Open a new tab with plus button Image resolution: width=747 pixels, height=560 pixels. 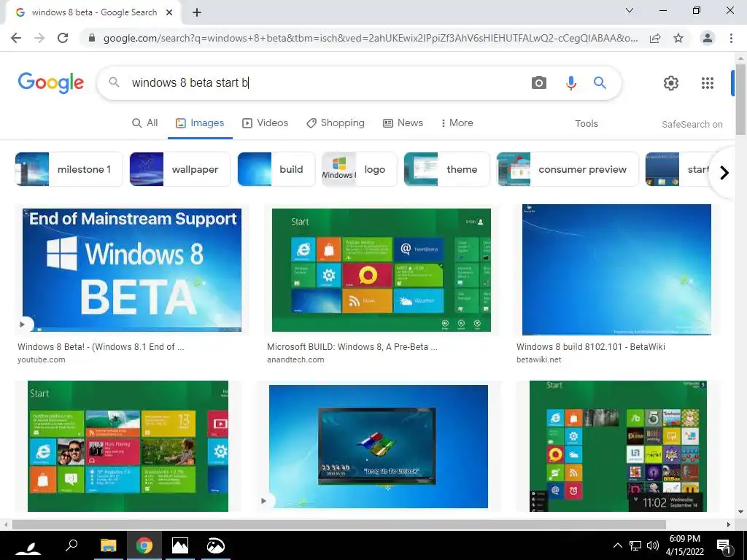197,13
